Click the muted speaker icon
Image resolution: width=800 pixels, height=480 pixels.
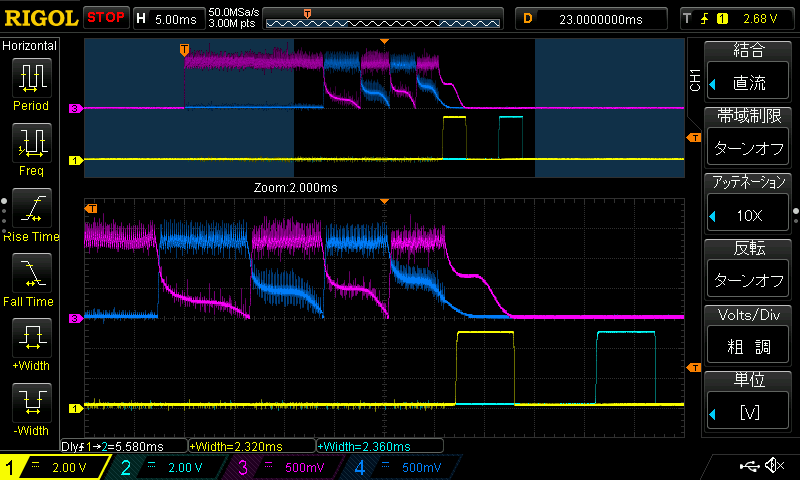(x=774, y=465)
